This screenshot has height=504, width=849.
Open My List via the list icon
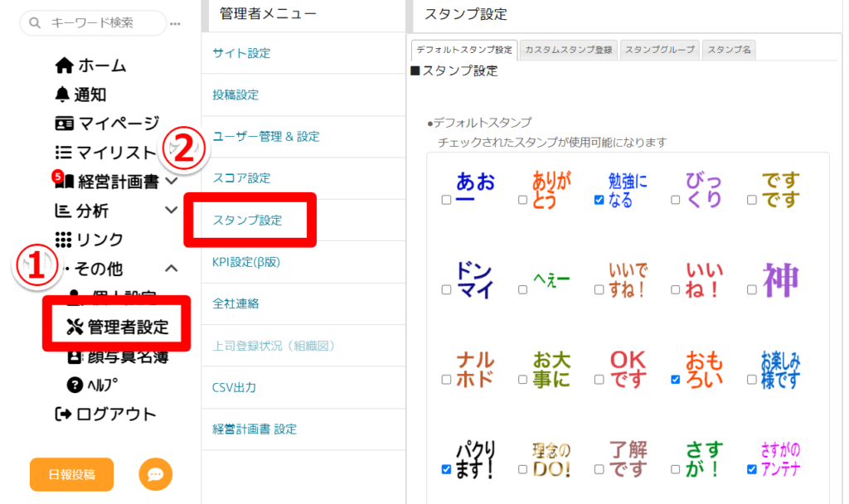pos(63,153)
